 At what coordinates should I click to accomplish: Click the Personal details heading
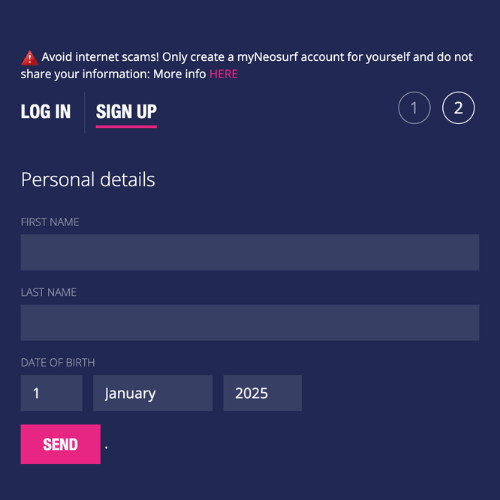click(x=88, y=180)
